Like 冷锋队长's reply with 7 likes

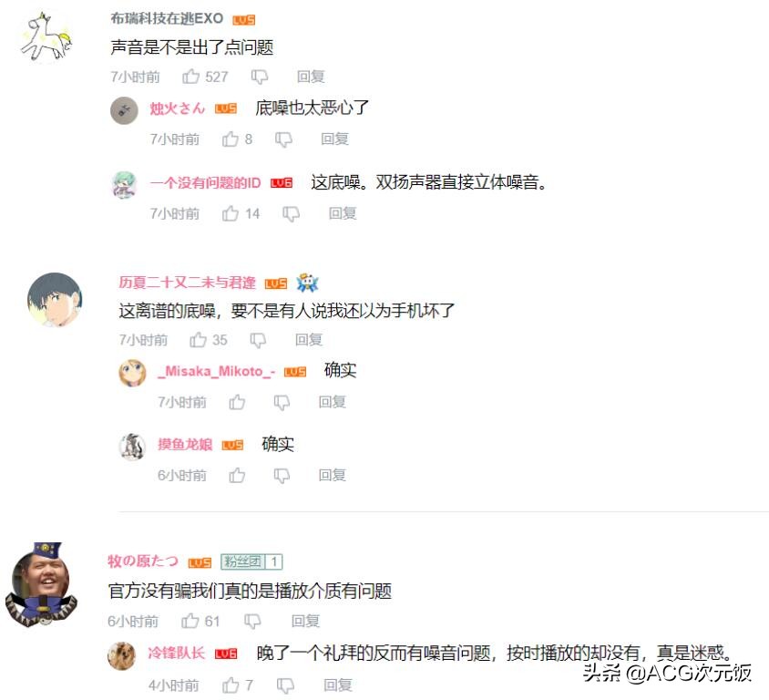pyautogui.click(x=231, y=685)
